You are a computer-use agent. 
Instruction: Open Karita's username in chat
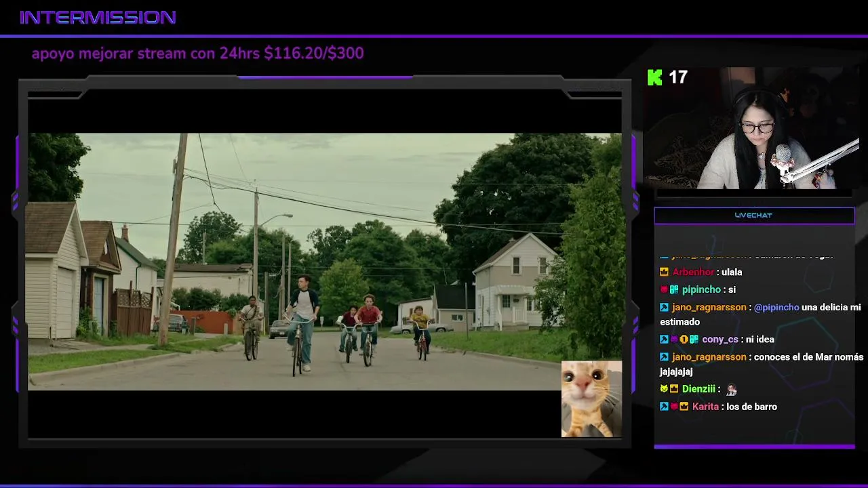tap(705, 407)
